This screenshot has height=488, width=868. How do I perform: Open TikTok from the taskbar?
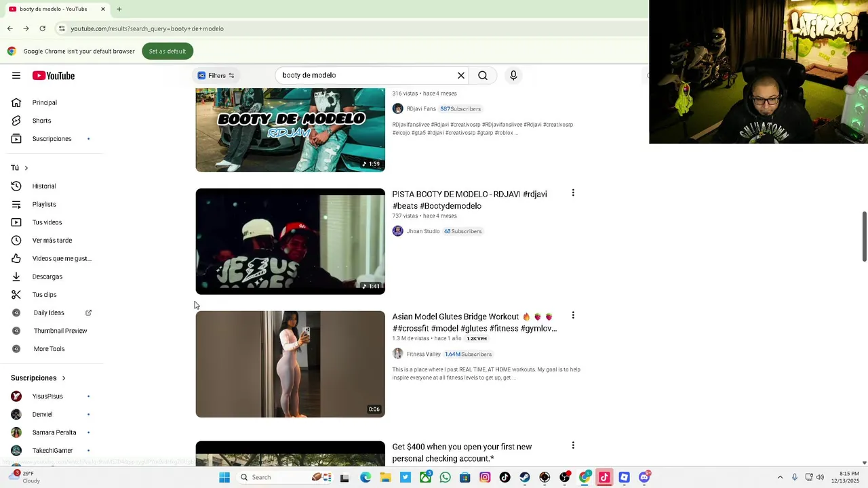(x=505, y=477)
